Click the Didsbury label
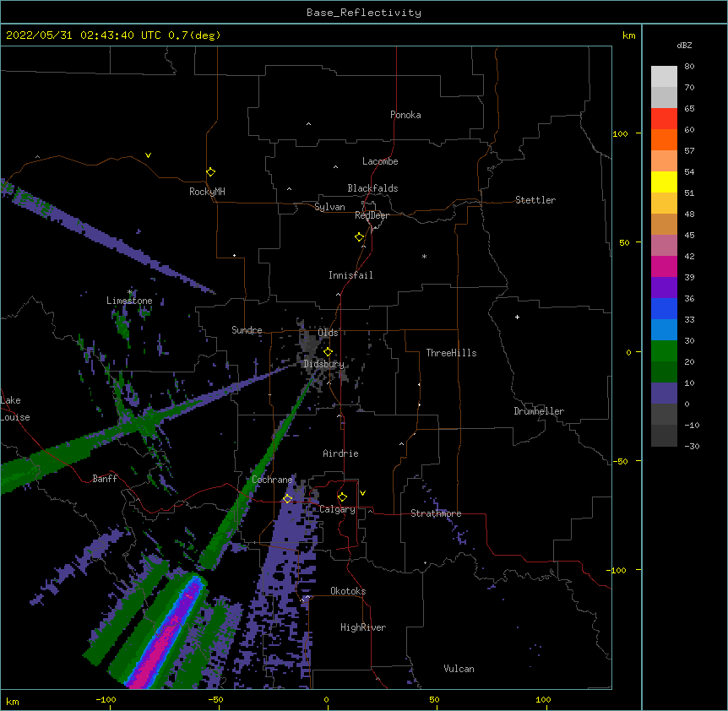This screenshot has width=728, height=711. (x=323, y=364)
